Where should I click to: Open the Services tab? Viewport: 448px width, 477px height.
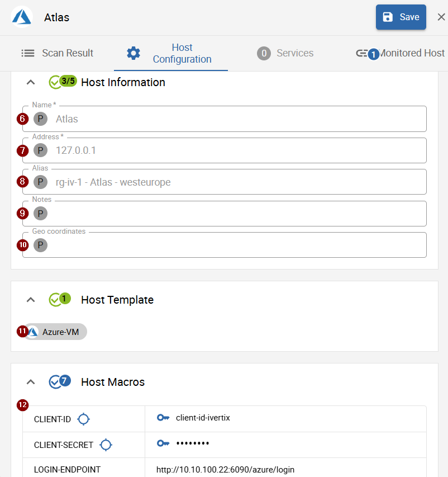click(x=285, y=53)
